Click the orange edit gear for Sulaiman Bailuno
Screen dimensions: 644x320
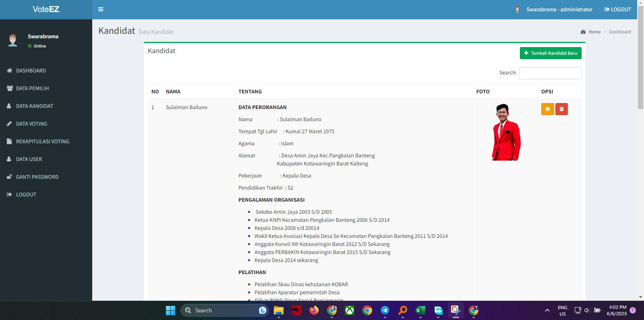coord(547,109)
